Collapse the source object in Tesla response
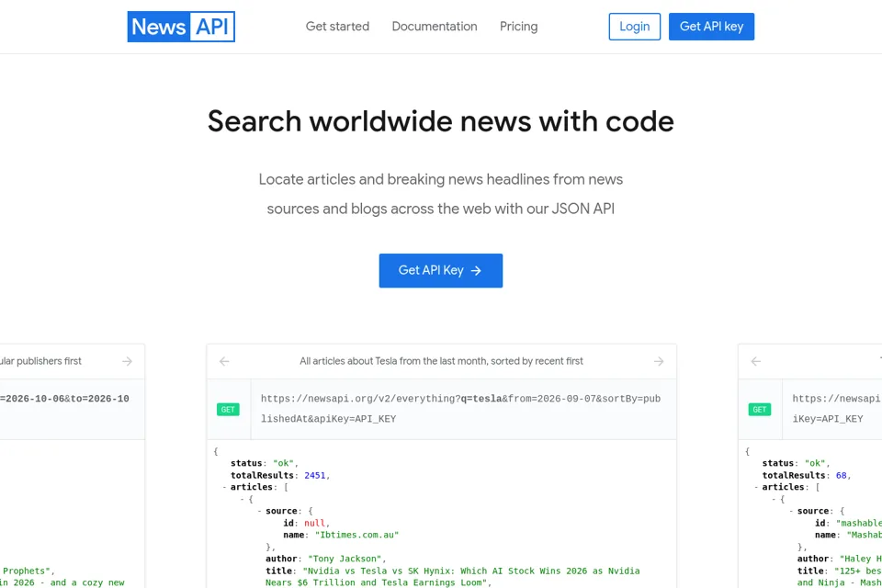 pos(260,511)
